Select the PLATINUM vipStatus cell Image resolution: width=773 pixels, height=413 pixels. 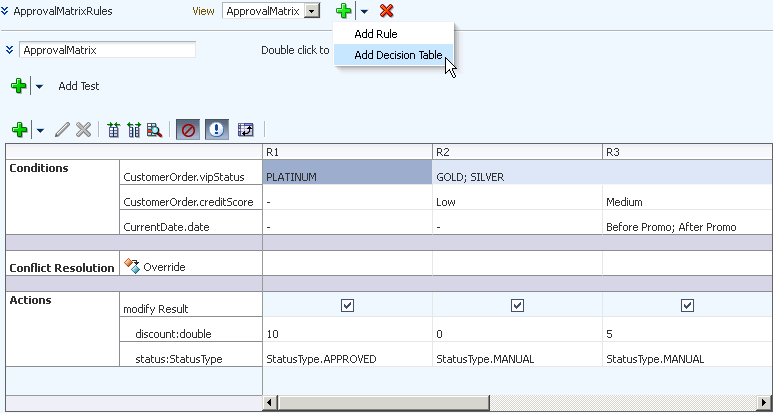point(348,172)
